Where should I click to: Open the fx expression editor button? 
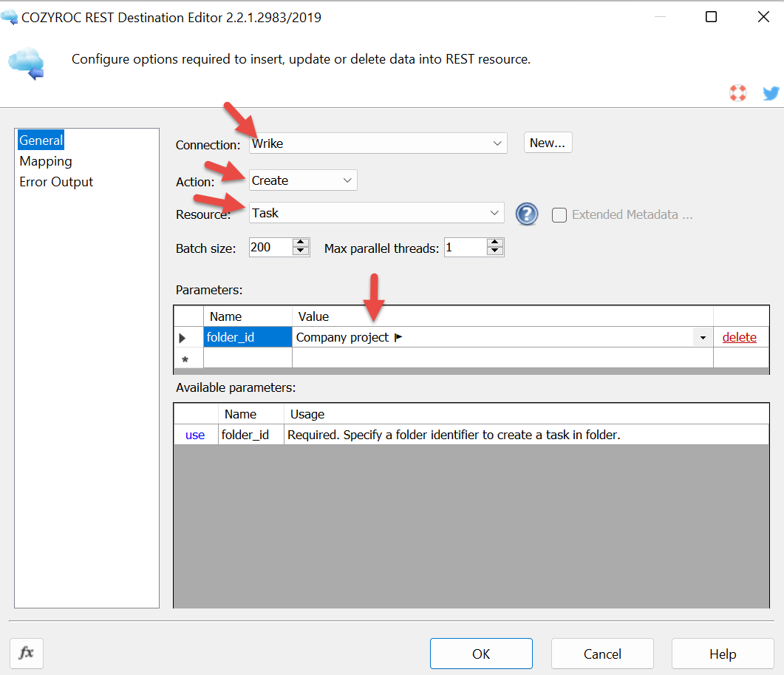click(27, 653)
